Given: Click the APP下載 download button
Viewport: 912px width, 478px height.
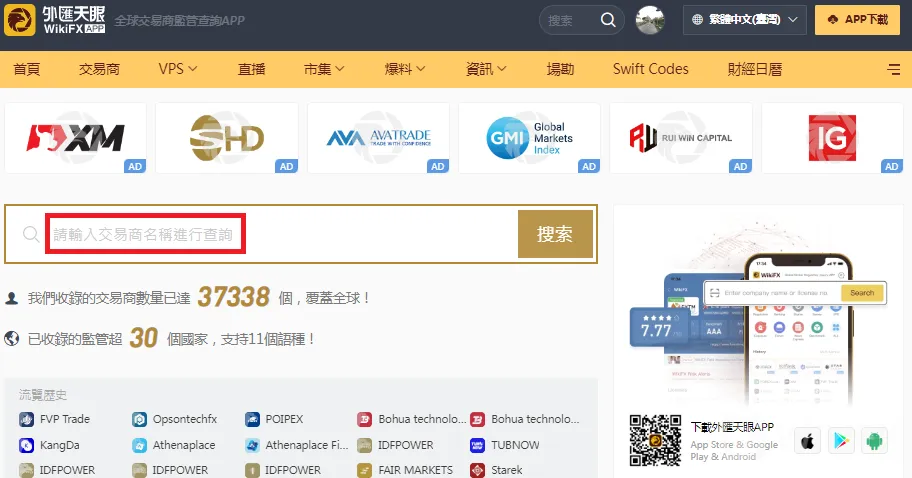Looking at the screenshot, I should pos(857,20).
